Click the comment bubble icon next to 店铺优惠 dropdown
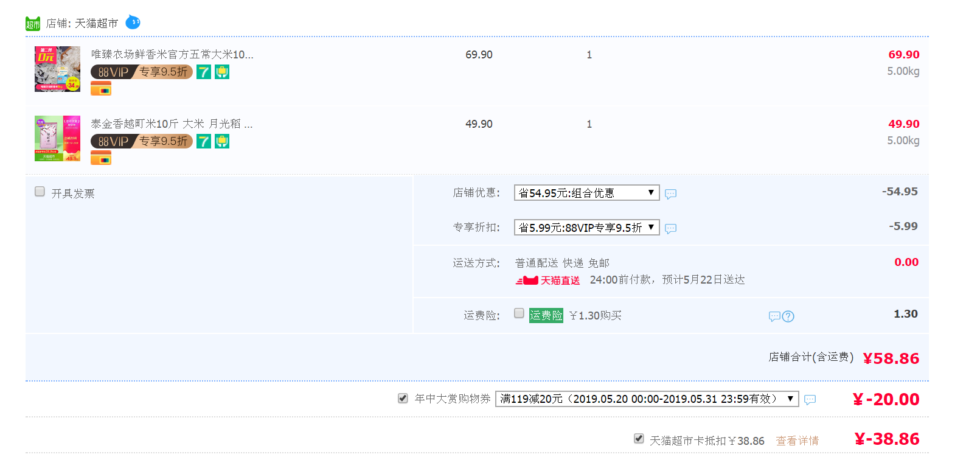Viewport: 980px width, 457px height. click(670, 194)
